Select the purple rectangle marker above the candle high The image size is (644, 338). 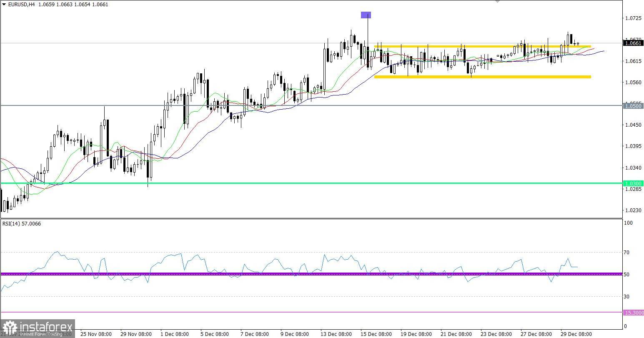pyautogui.click(x=366, y=15)
